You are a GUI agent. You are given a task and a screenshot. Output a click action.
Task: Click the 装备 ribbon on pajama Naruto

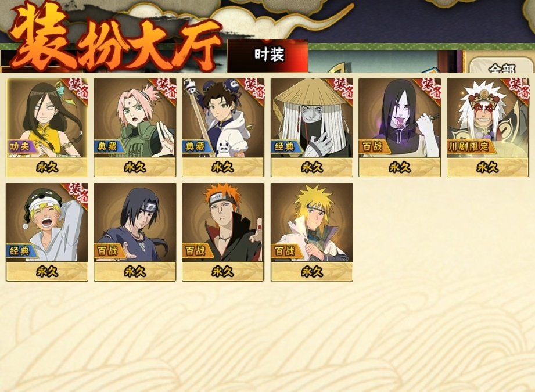(x=76, y=193)
